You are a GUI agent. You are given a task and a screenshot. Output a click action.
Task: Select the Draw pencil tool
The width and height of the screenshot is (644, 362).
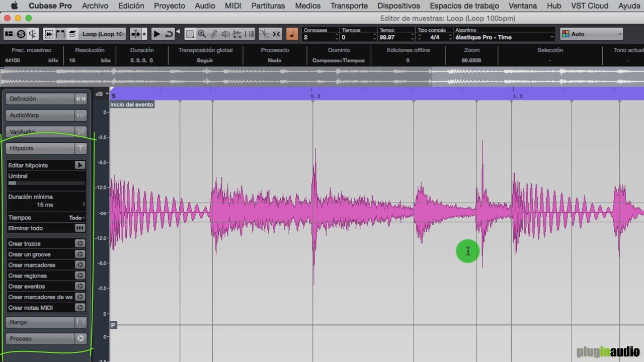(214, 34)
